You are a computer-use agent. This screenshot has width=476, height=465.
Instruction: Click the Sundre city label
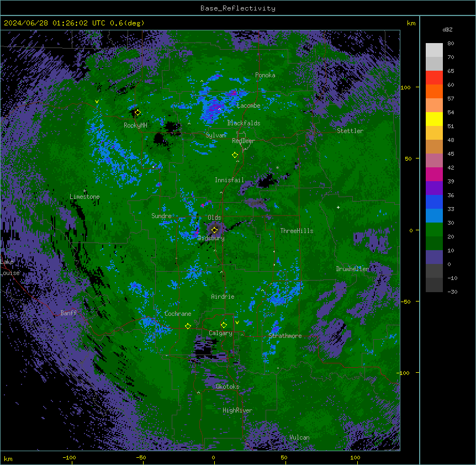[x=161, y=216]
